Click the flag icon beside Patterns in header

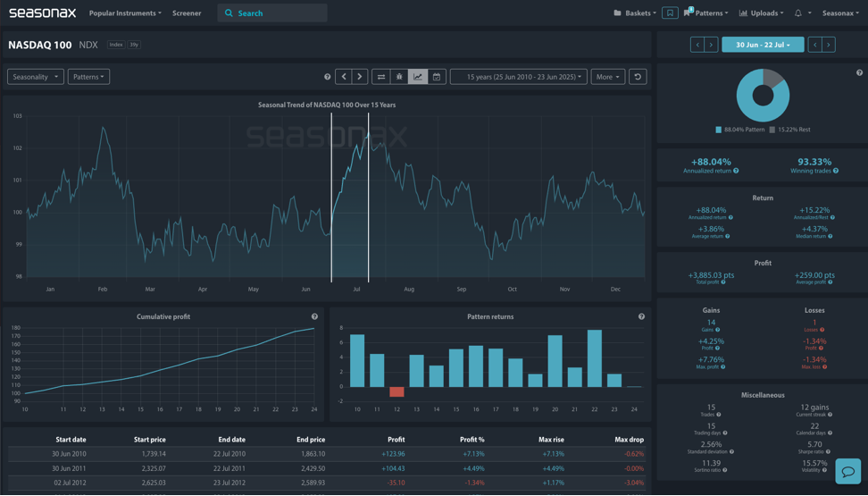[689, 13]
